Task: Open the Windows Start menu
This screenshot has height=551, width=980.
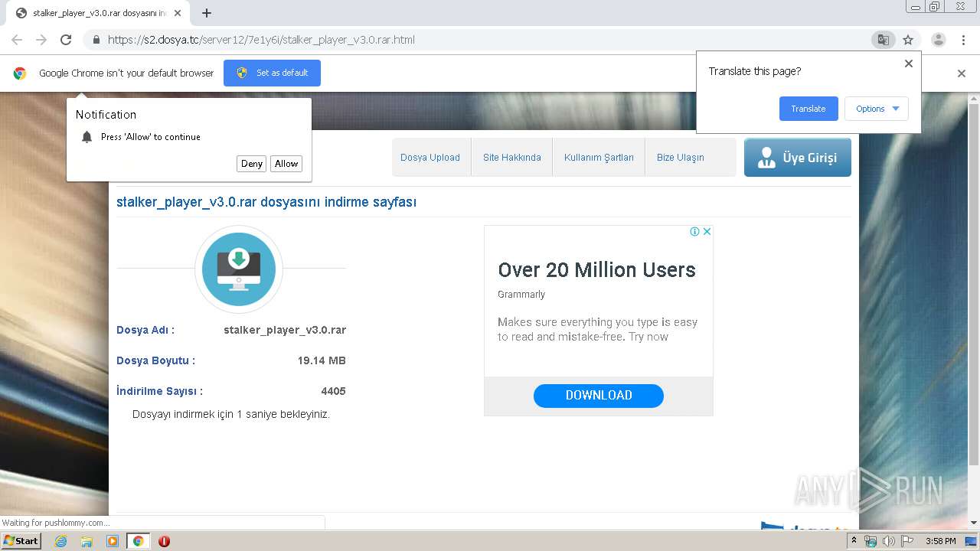Action: point(21,540)
